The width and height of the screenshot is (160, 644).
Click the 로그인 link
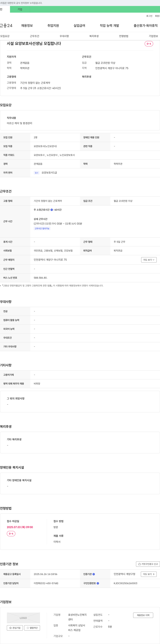click(x=149, y=16)
